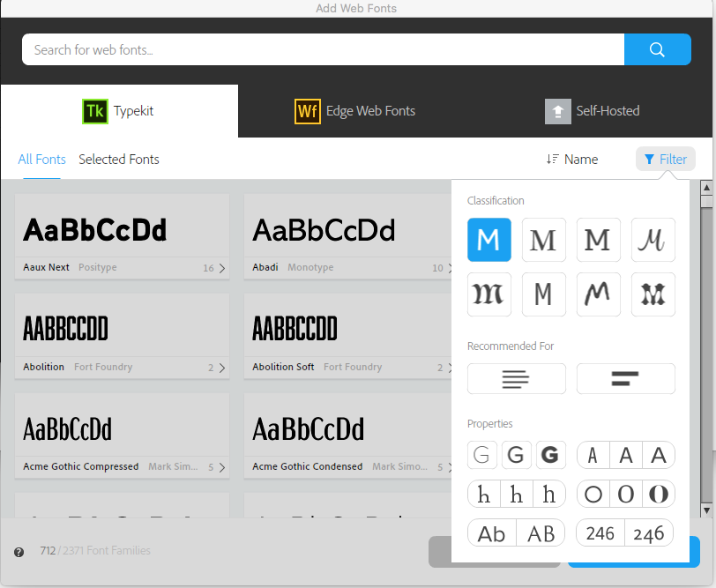Choose all caps AB property
This screenshot has height=588, width=716.
pos(541,532)
